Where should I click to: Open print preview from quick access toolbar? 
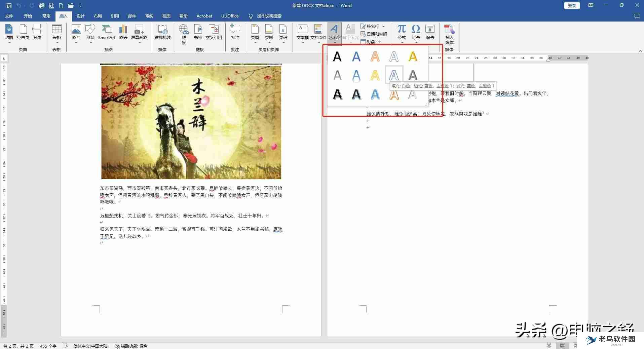(51, 6)
